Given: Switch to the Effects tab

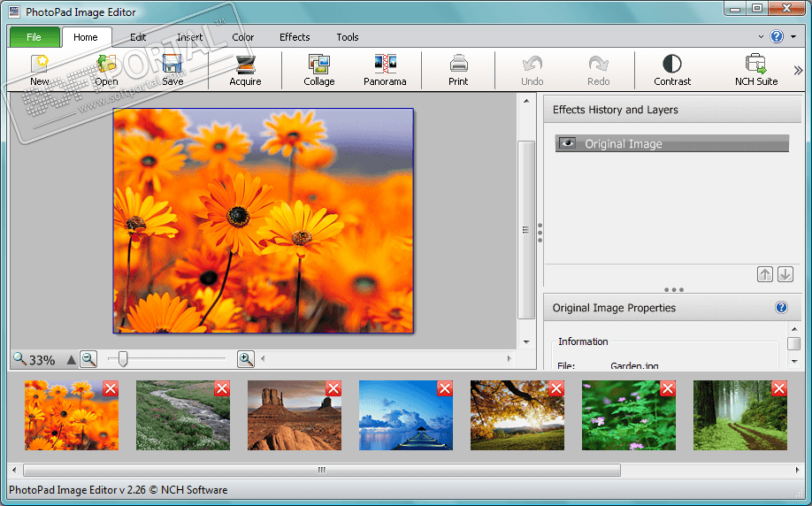Looking at the screenshot, I should 295,37.
